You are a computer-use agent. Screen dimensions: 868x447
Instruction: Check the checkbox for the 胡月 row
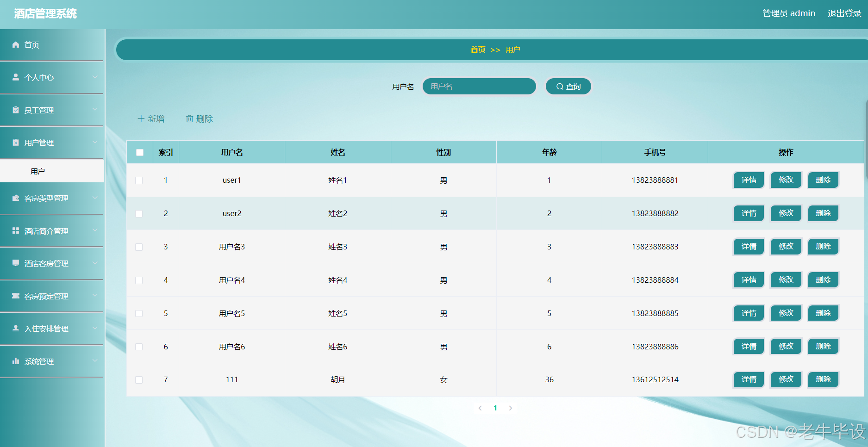pos(139,380)
